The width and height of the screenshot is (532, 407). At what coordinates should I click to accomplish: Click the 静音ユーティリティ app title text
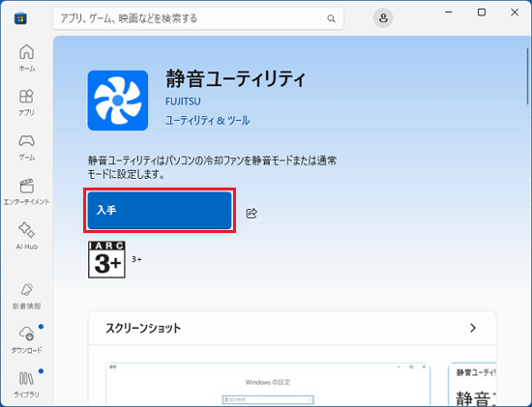(236, 78)
